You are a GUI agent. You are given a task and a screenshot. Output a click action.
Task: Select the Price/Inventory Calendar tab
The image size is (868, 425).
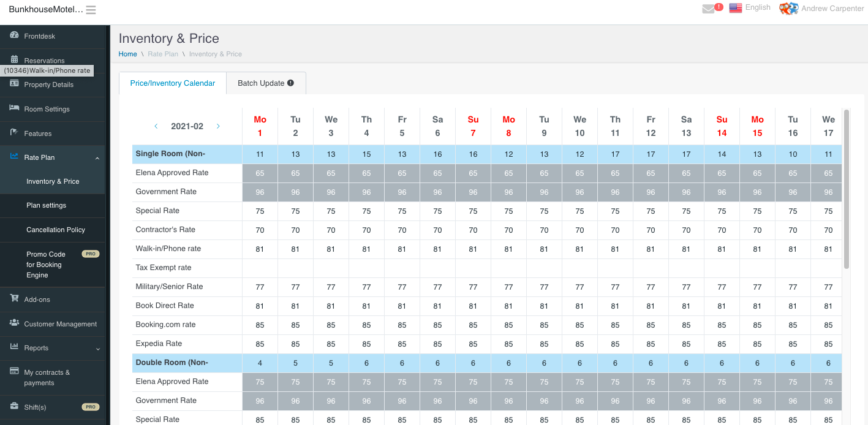tap(173, 83)
